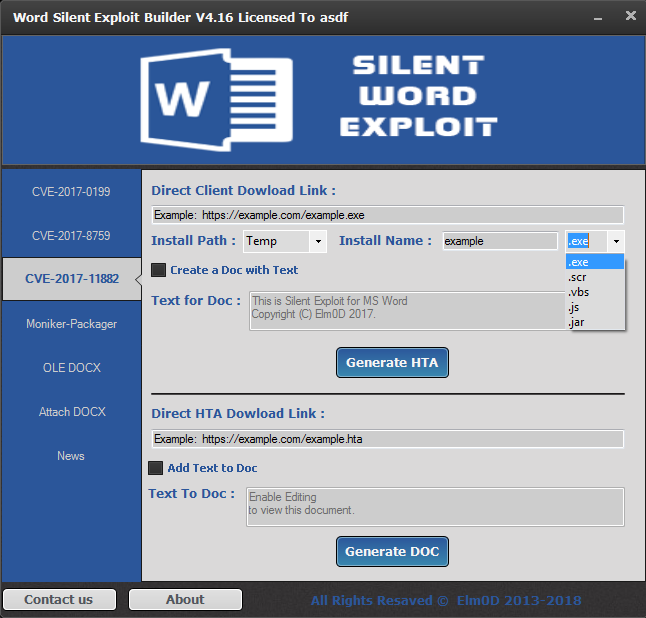Click the Direct Client Download Link field
Image resolution: width=646 pixels, height=618 pixels.
(x=388, y=215)
